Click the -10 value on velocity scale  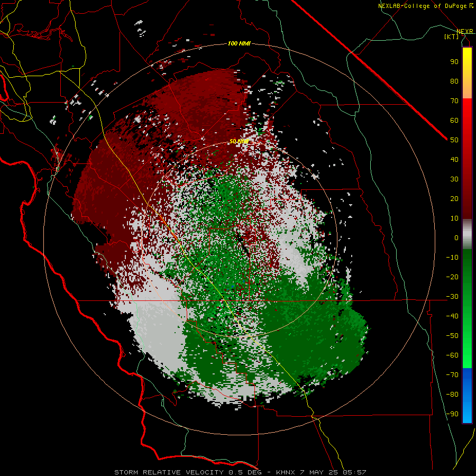tap(452, 258)
